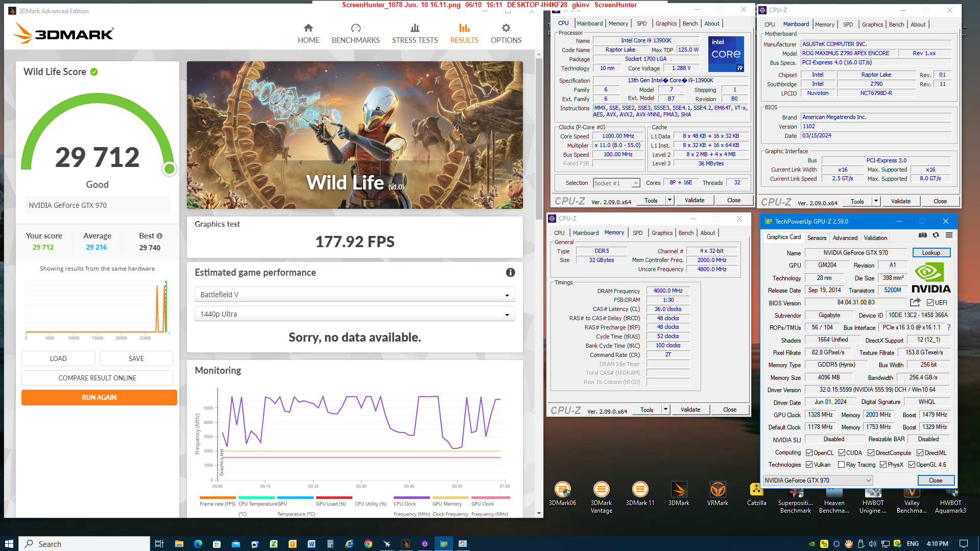
Task: Open 3DMark desktop shortcut
Action: click(x=679, y=494)
